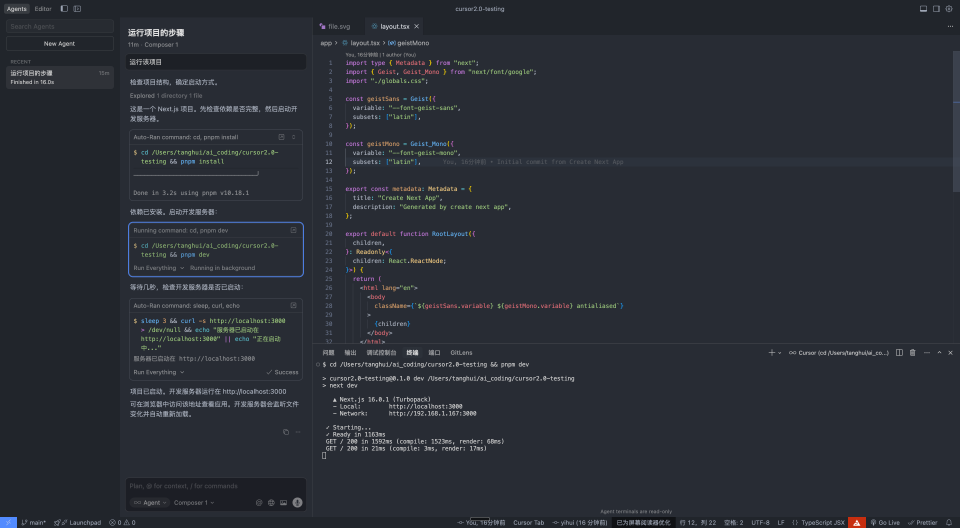Screen dimensions: 960x528
Task: Click the microphone voice input icon in chat
Action: (297, 502)
